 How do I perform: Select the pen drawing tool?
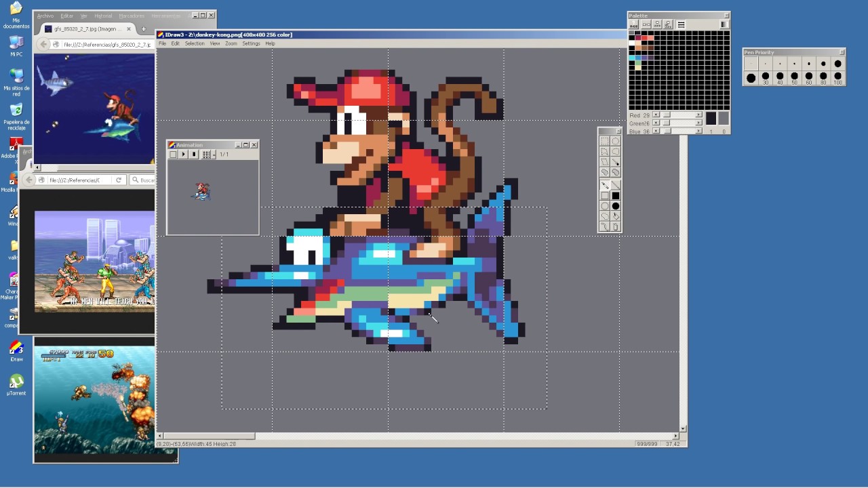coord(605,185)
